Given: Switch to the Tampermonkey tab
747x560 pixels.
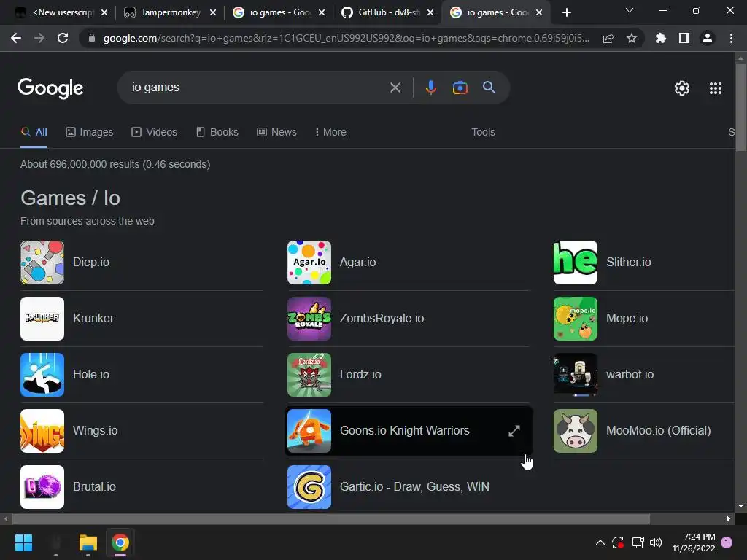Looking at the screenshot, I should [x=171, y=12].
